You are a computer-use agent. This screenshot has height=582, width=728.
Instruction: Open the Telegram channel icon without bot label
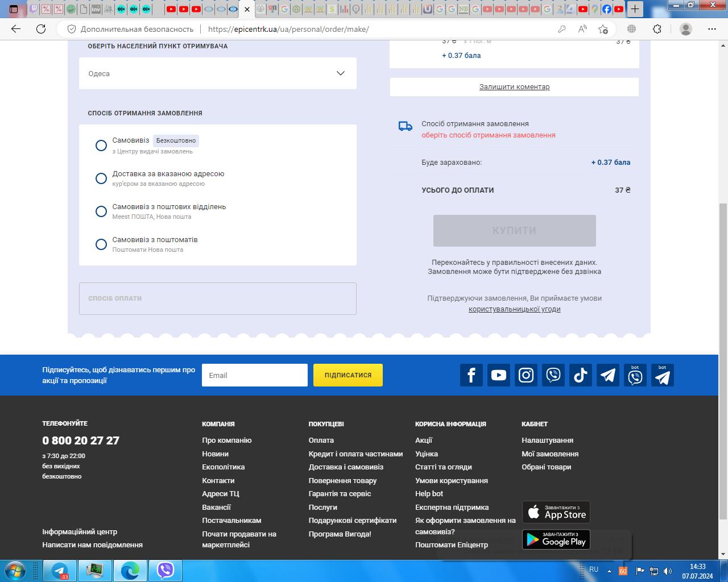(608, 375)
